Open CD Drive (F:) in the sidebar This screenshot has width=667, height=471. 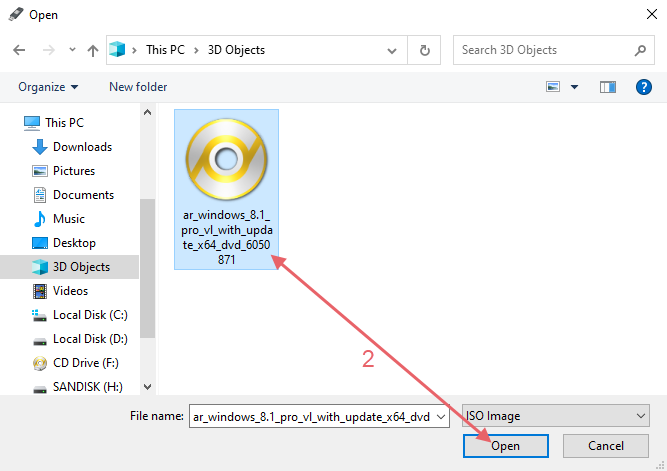(86, 363)
